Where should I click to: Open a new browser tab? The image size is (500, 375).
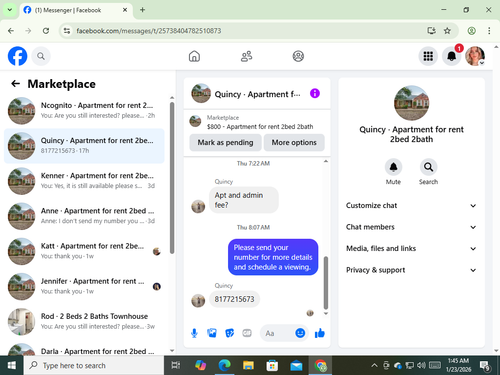pos(142,10)
